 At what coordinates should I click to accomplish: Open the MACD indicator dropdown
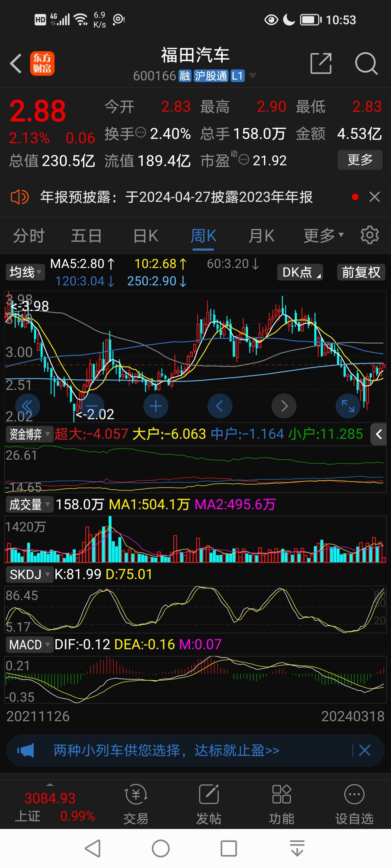[29, 644]
